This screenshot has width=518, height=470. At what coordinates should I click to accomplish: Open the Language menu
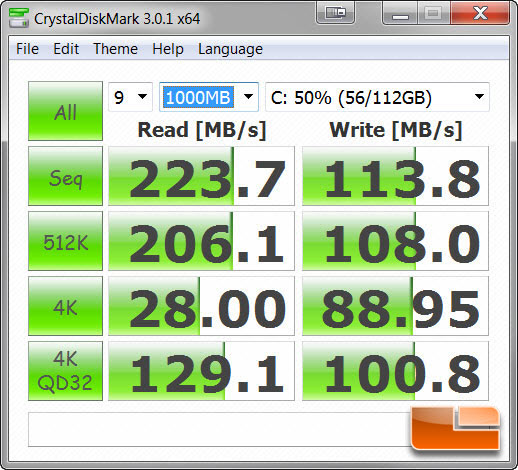click(230, 49)
